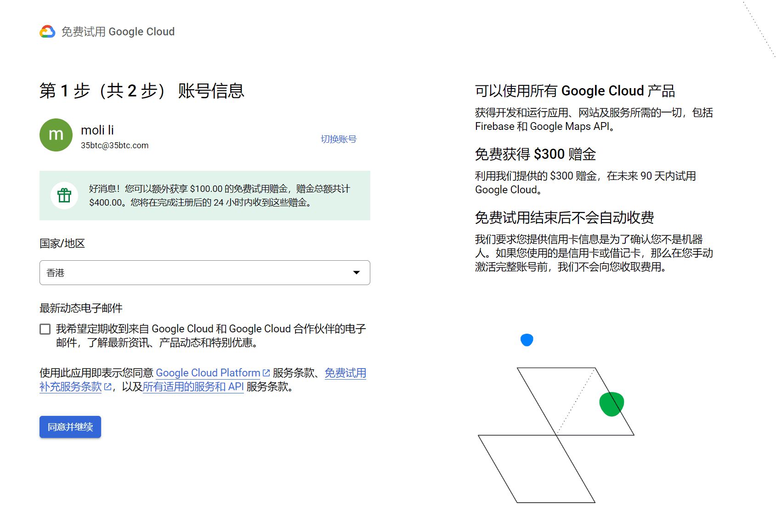The width and height of the screenshot is (776, 532).
Task: Click the 同意并继续 button
Action: point(70,427)
